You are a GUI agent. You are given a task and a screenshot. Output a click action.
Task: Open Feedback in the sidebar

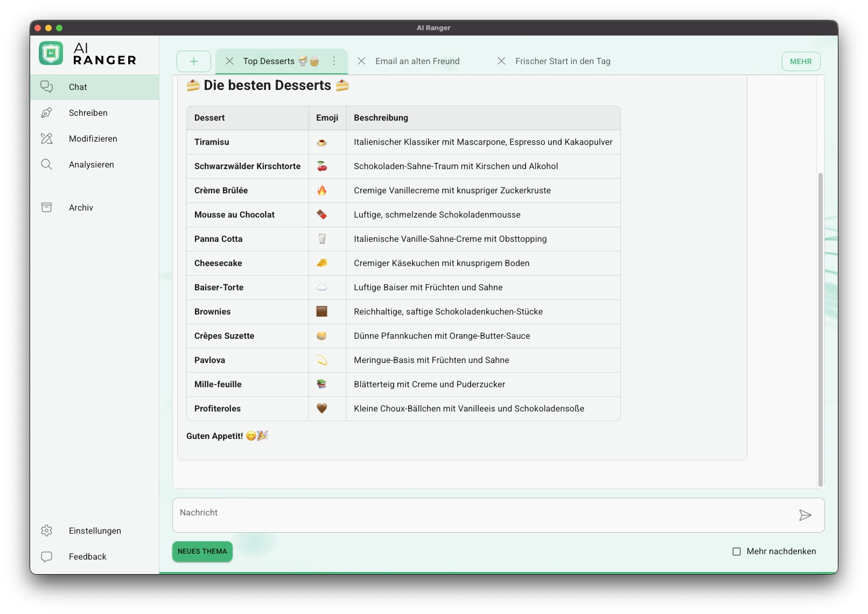coord(95,556)
